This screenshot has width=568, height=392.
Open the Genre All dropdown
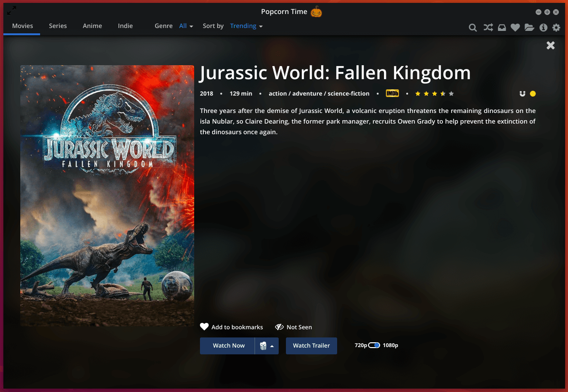pos(186,26)
